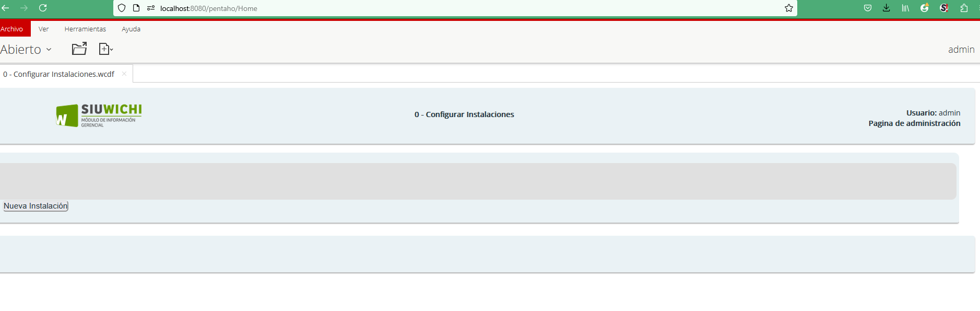Screen dimensions: 980x311
Task: Open the shield tracking protection icon
Action: point(122,8)
